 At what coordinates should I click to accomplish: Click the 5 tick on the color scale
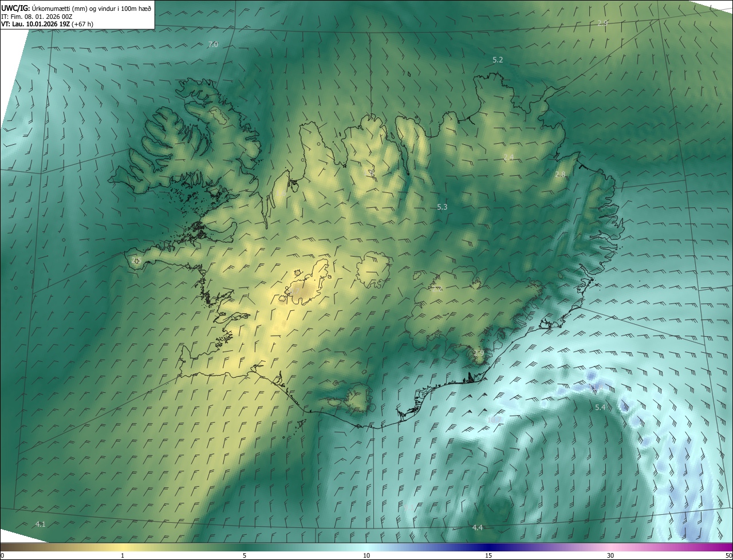(245, 555)
